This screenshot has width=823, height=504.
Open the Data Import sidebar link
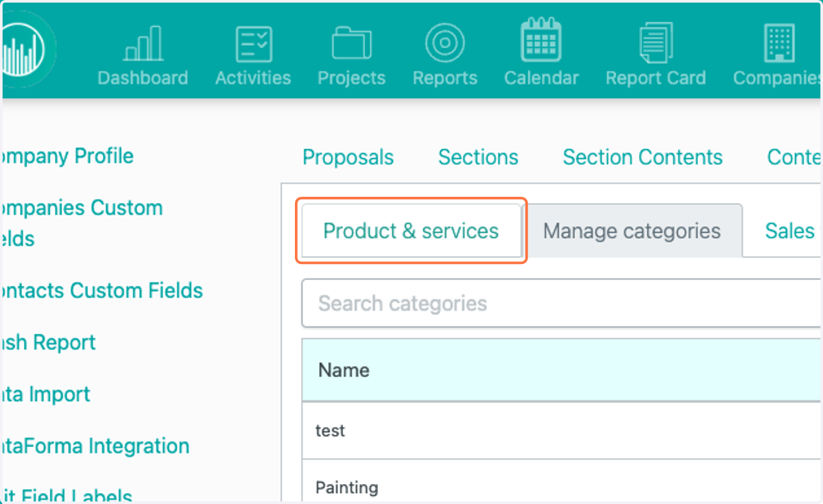pyautogui.click(x=46, y=394)
